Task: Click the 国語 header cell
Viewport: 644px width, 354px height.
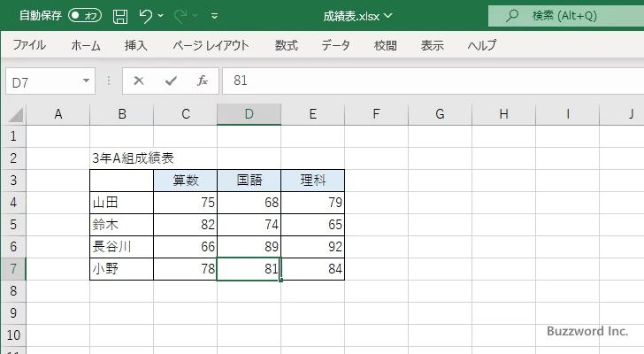Action: (249, 181)
